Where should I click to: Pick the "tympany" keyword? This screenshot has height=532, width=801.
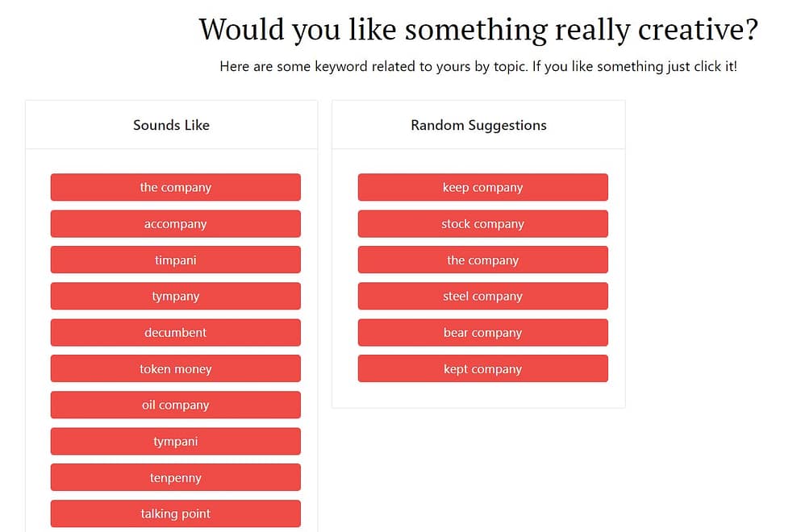tap(175, 297)
